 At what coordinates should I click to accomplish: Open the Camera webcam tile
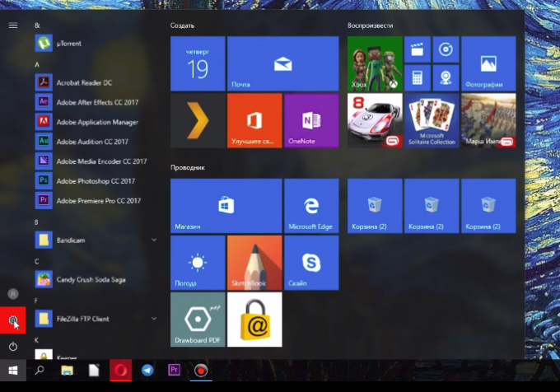click(446, 77)
